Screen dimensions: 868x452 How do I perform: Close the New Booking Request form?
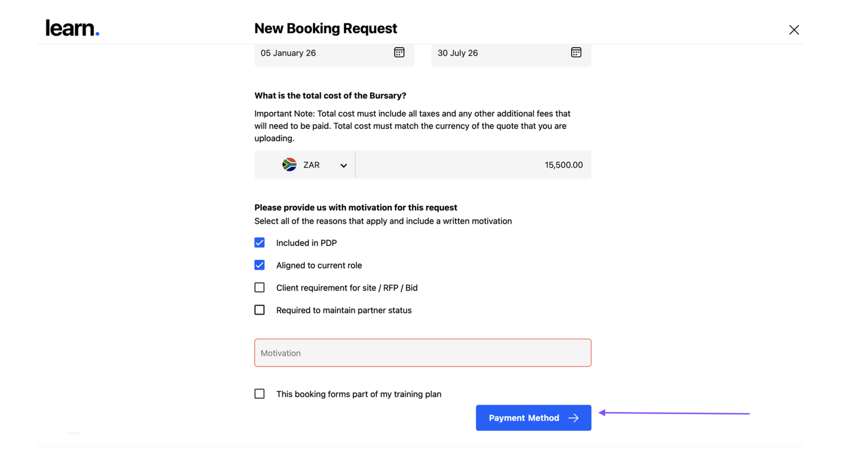click(x=794, y=30)
